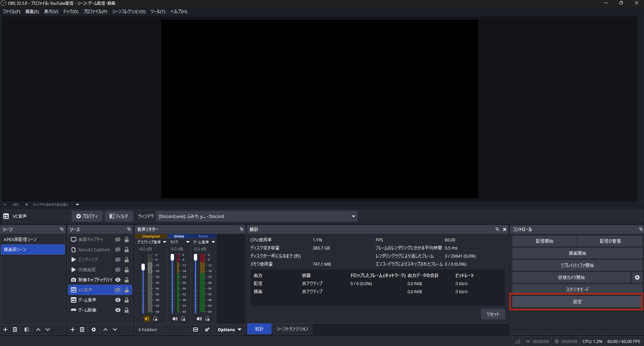Open scene filters icon in Scenes toolbar
644x346 pixels.
27,330
